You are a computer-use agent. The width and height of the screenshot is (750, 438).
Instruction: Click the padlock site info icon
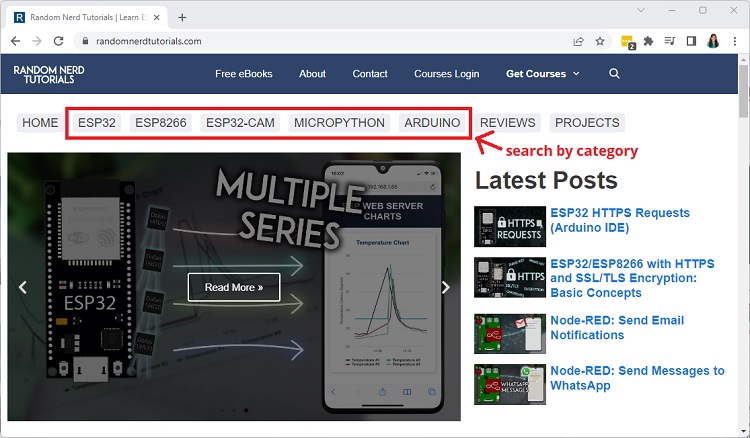click(85, 41)
